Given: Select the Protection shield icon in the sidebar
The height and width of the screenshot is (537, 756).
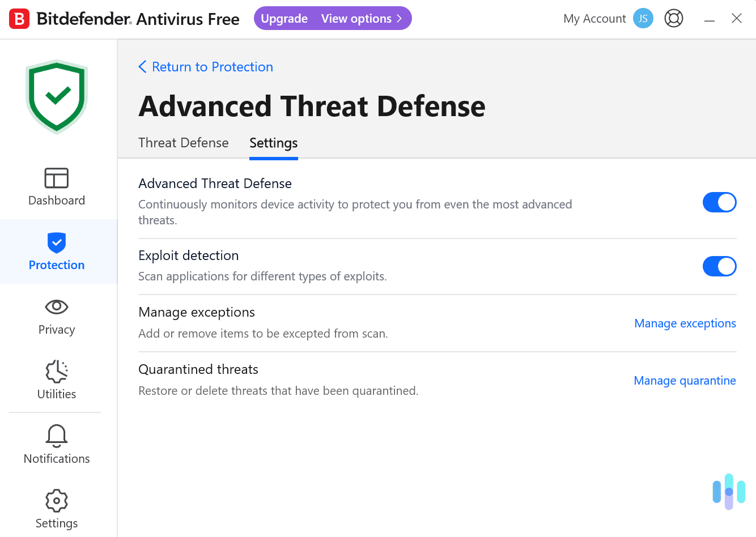Looking at the screenshot, I should 57,242.
